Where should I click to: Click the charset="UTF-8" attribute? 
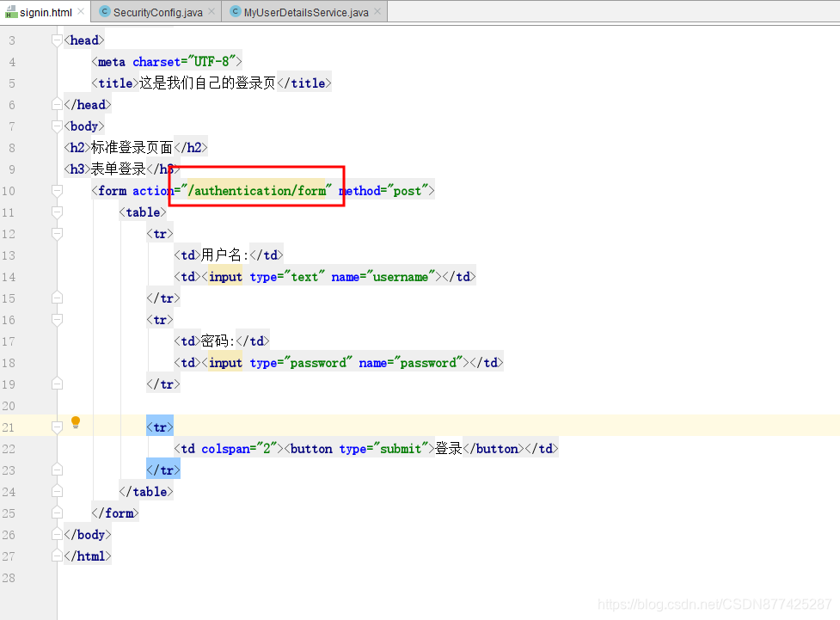click(x=184, y=62)
